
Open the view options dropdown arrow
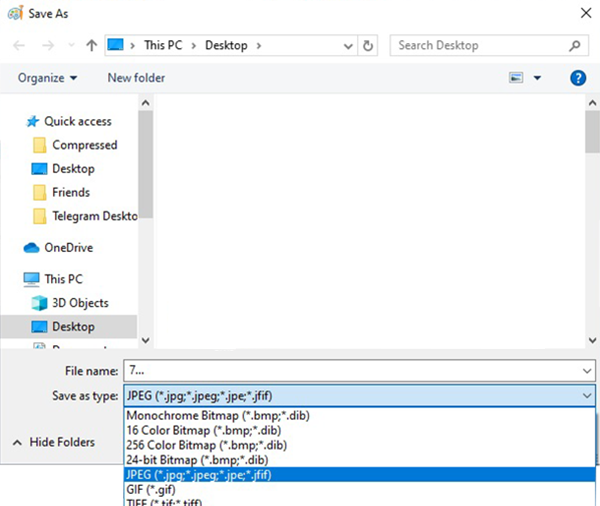click(x=537, y=78)
